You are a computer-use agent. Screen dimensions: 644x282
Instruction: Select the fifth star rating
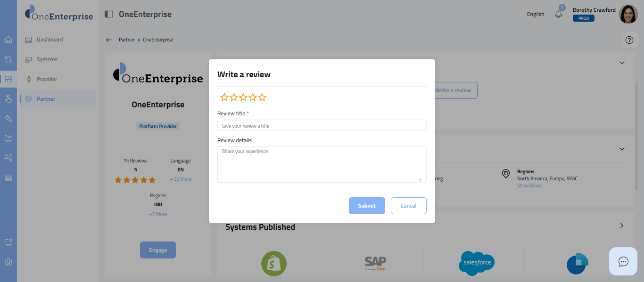coord(262,97)
